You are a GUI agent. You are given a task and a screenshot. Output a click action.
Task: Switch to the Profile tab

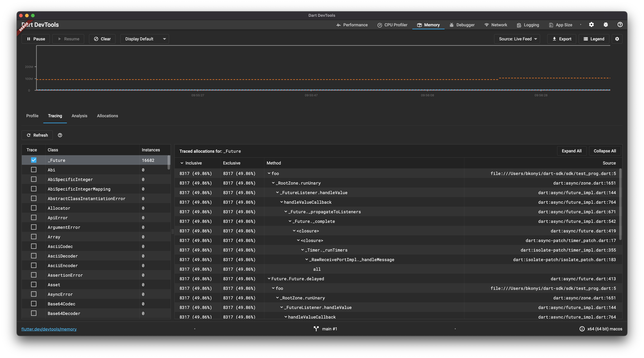pos(32,116)
